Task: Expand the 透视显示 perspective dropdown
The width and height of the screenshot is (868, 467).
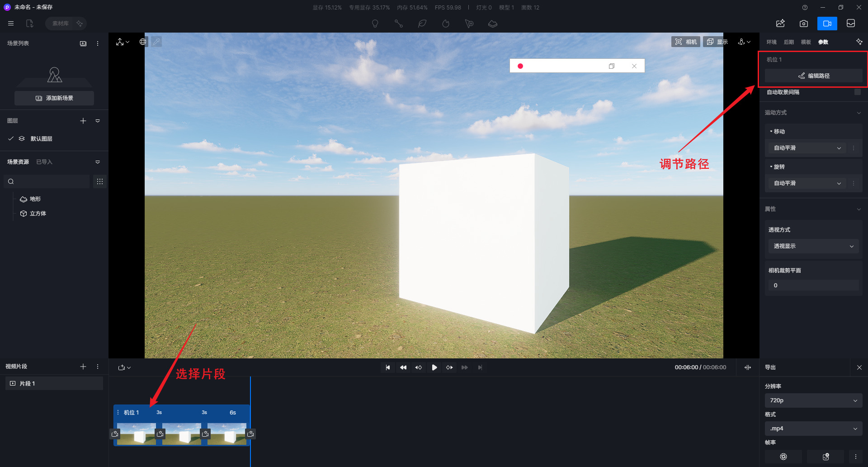Action: (x=813, y=246)
